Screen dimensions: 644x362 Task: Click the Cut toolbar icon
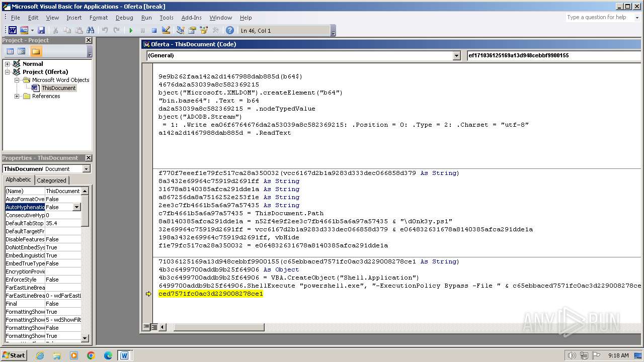click(x=55, y=31)
